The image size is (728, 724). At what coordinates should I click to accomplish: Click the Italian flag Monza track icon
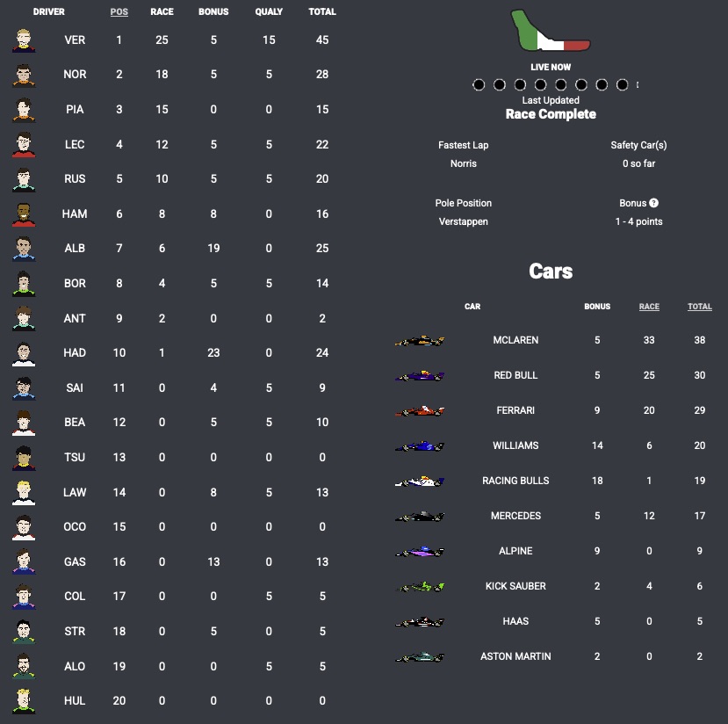click(x=551, y=33)
